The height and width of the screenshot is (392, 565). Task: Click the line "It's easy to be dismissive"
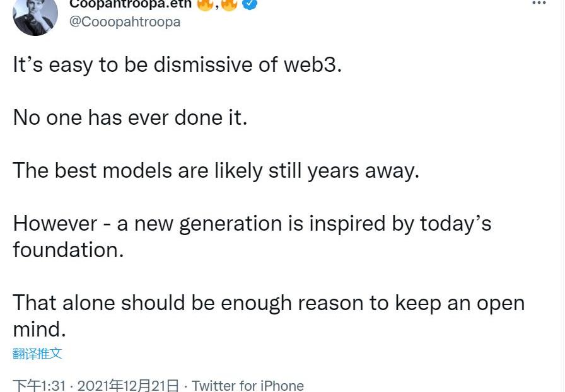pyautogui.click(x=177, y=65)
